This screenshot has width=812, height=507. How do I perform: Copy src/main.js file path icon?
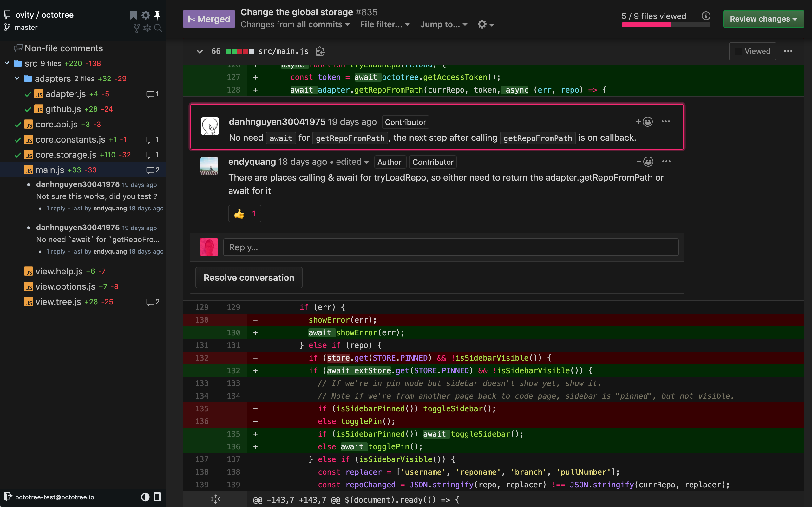[x=320, y=51]
